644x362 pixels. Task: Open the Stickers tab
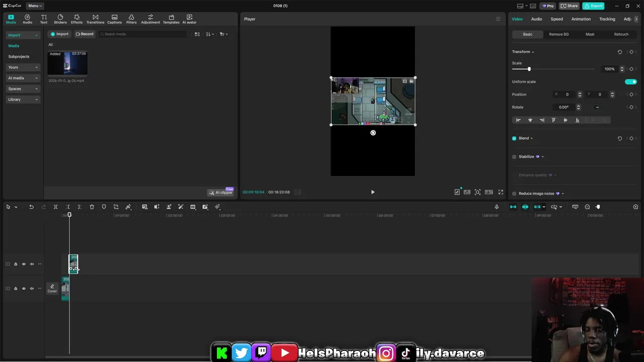(60, 19)
